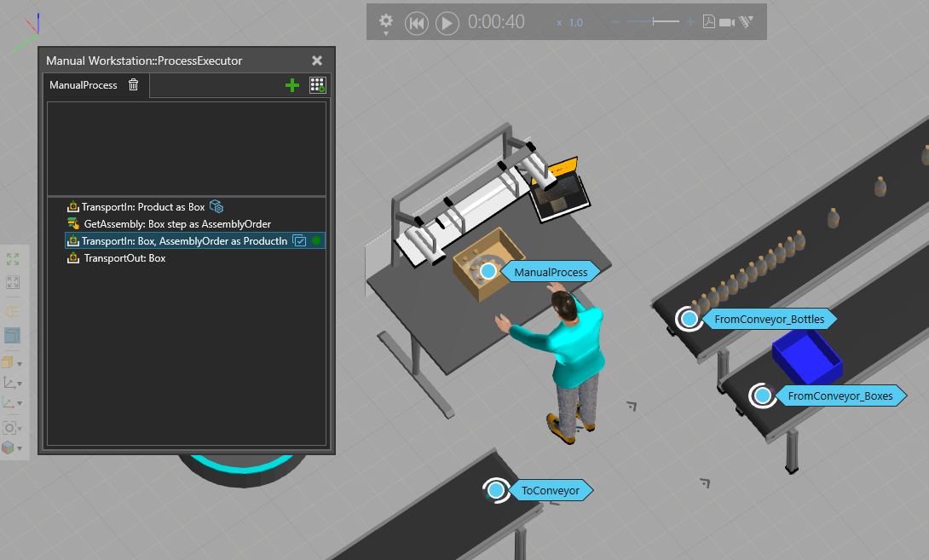This screenshot has height=560, width=929.
Task: Click the fill view arrows icon
Action: [13, 259]
